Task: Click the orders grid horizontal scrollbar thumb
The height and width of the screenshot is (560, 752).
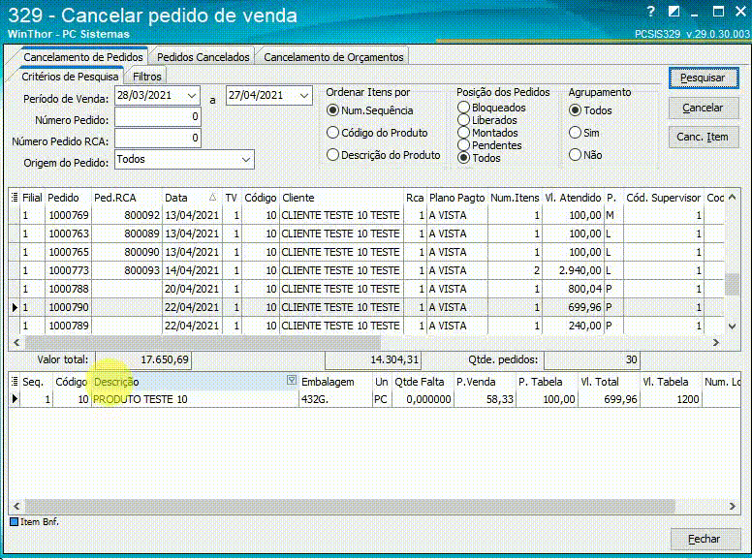Action: pyautogui.click(x=203, y=342)
